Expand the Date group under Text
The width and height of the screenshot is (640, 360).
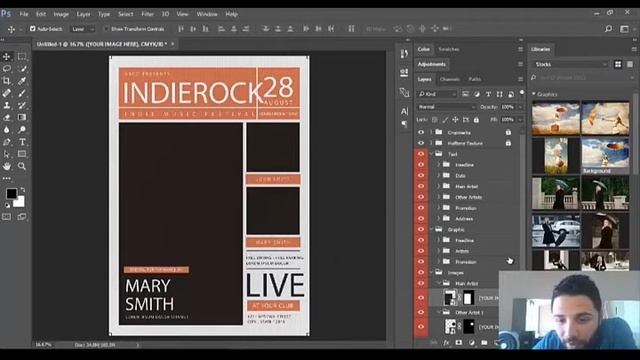[439, 176]
